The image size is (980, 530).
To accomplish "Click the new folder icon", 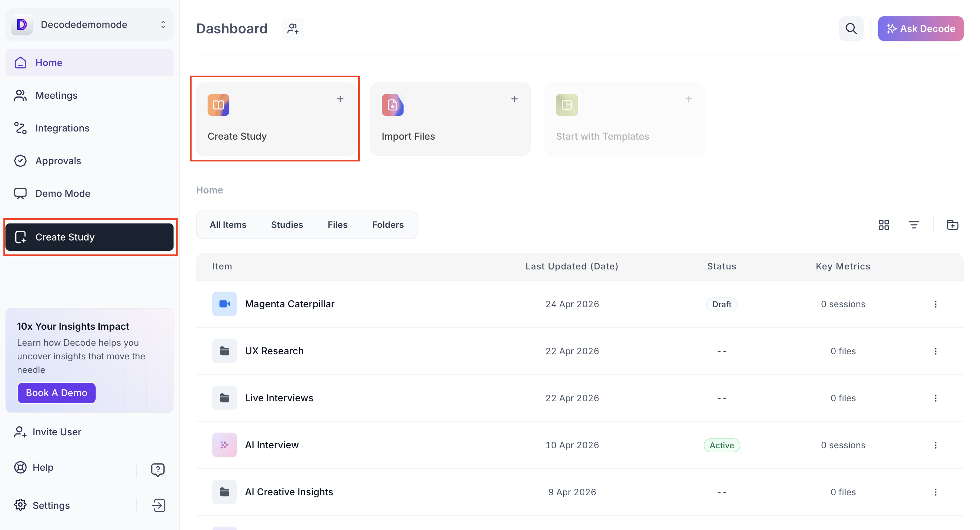I will pos(952,225).
